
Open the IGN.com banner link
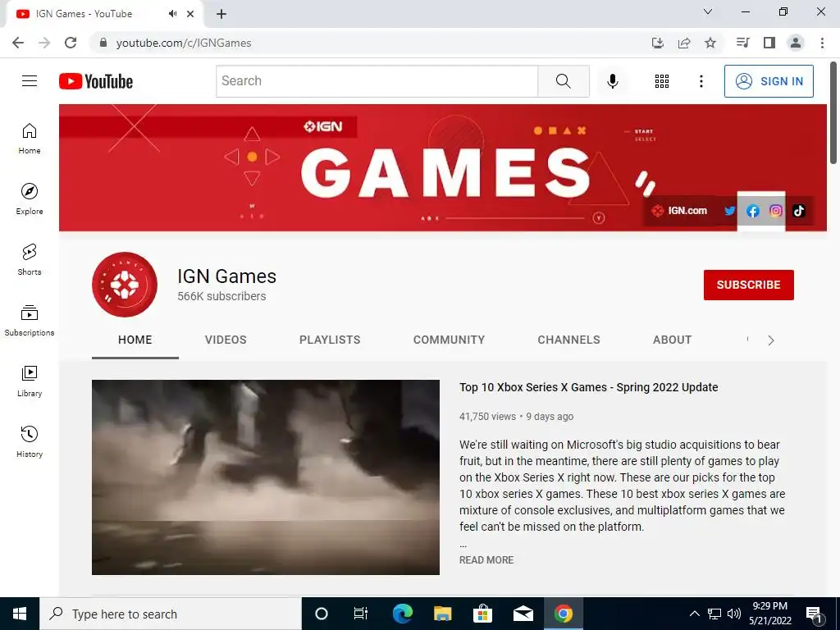679,211
